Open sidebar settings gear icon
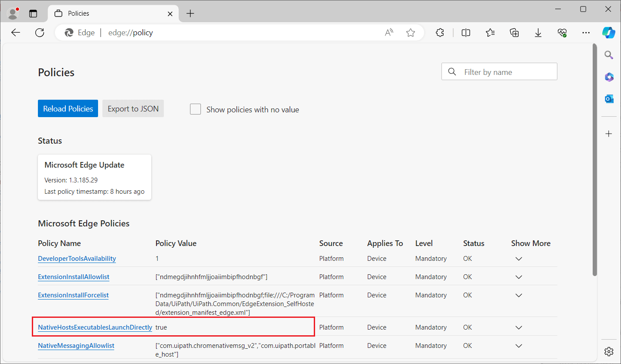Image resolution: width=621 pixels, height=364 pixels. [x=609, y=351]
